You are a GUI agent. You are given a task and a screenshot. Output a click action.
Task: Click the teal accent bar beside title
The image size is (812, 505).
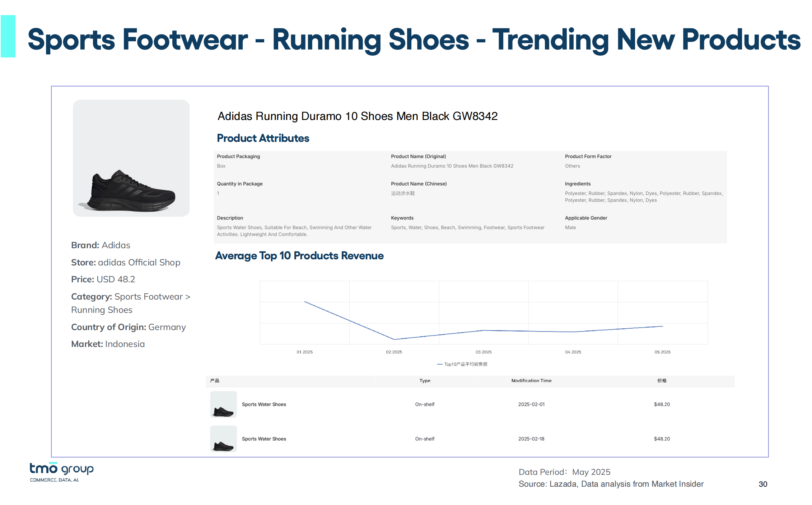[8, 36]
